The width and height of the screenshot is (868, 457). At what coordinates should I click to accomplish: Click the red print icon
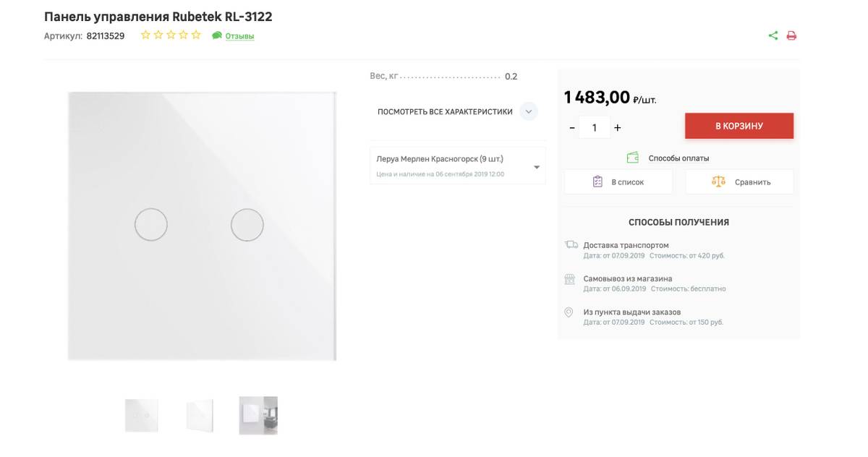tap(791, 35)
